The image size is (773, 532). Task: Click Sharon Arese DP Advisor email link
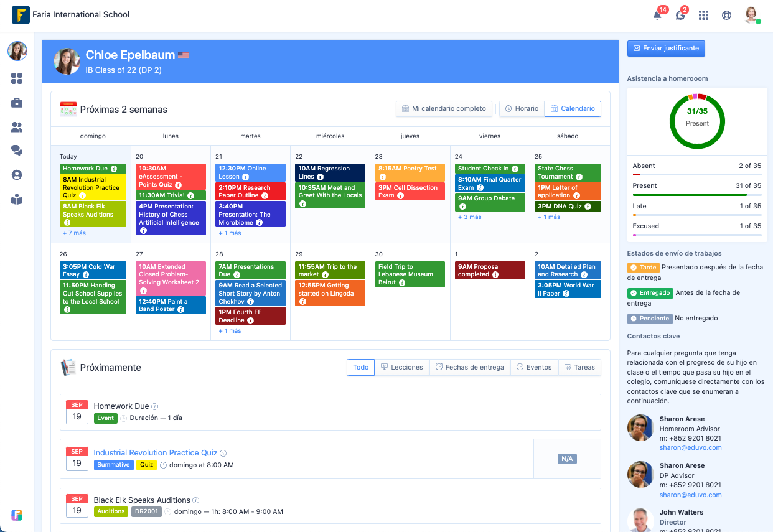tap(691, 495)
